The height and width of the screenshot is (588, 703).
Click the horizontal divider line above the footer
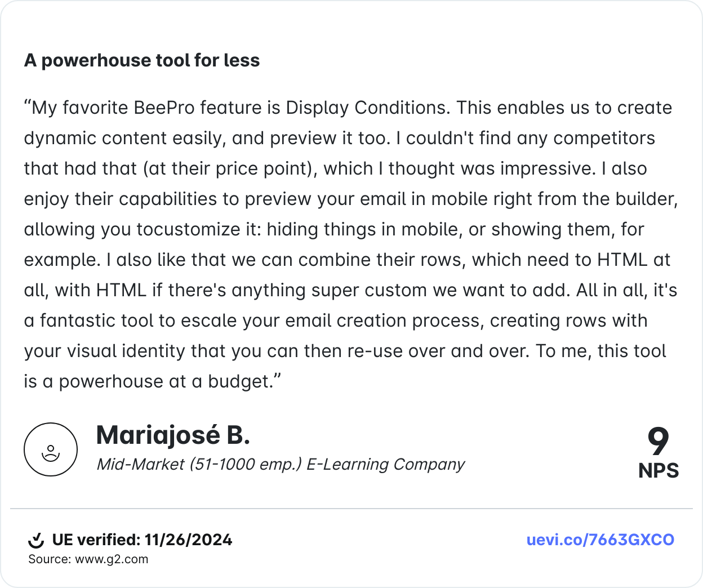[351, 509]
